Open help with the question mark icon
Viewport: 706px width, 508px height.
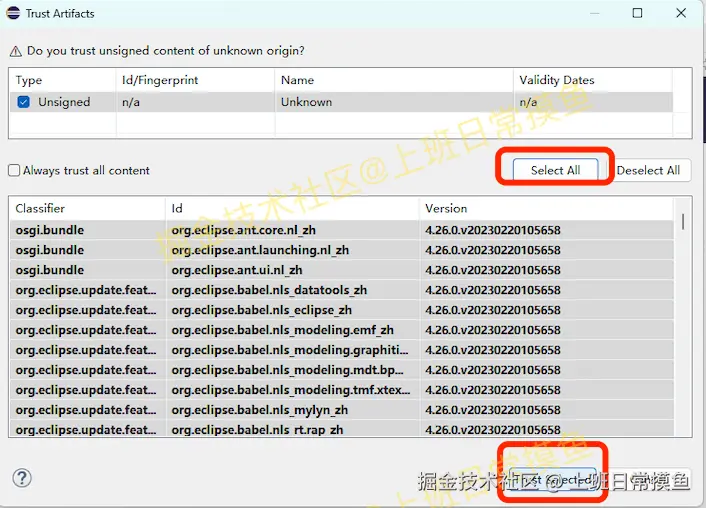coord(22,478)
